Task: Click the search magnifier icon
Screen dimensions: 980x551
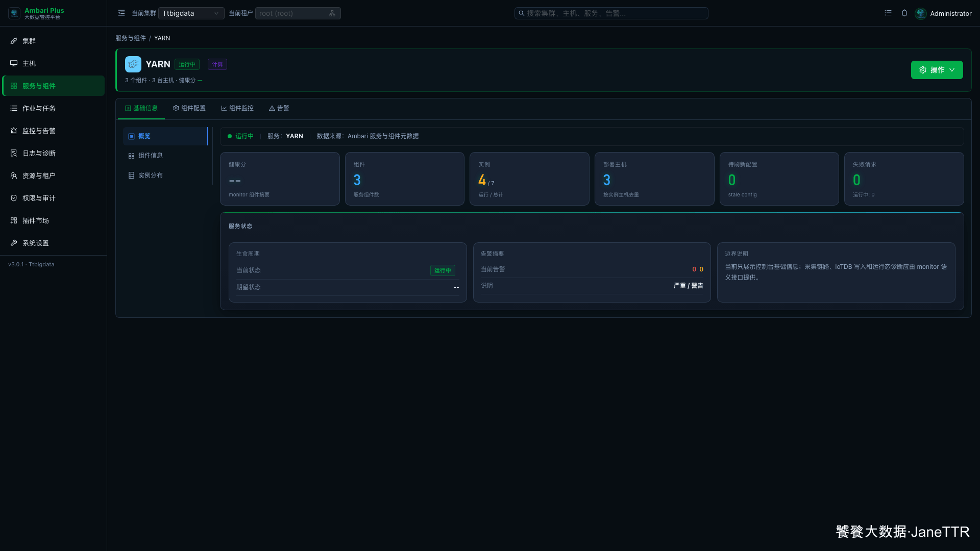Action: (522, 13)
